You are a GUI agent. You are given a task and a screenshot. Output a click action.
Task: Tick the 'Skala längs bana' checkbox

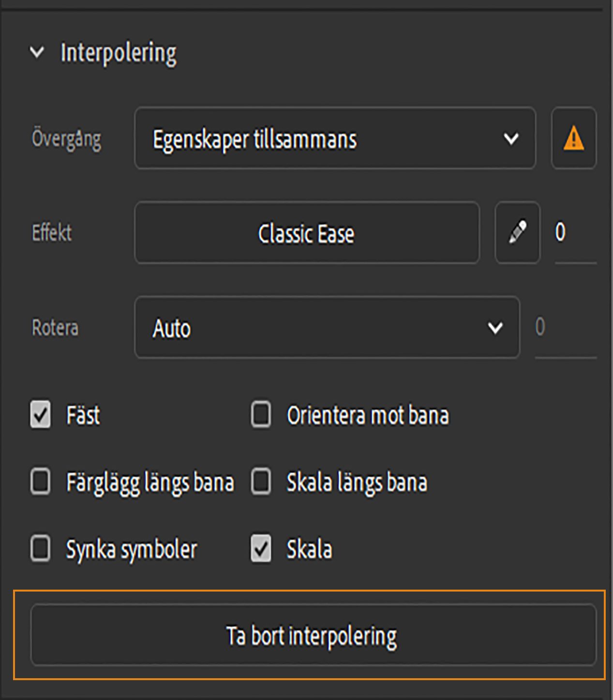261,482
